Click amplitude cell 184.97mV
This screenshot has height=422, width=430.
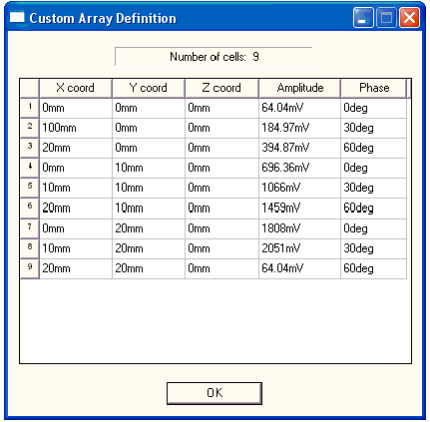click(299, 128)
